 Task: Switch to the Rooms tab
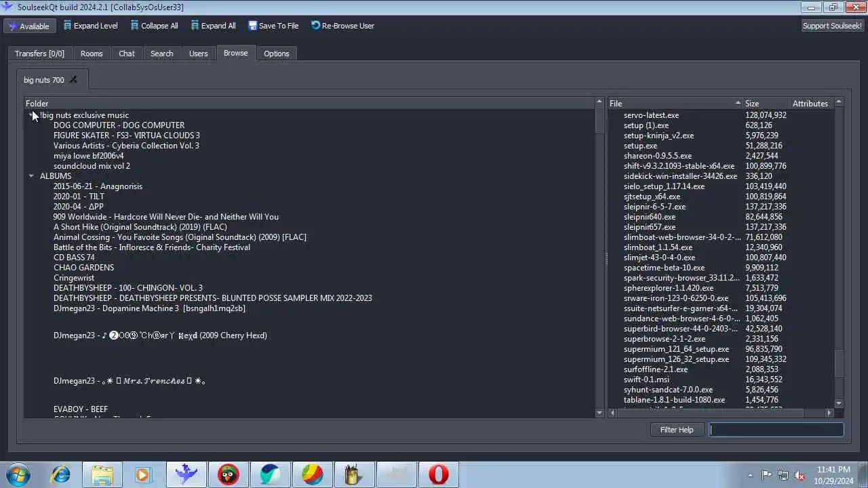point(92,54)
